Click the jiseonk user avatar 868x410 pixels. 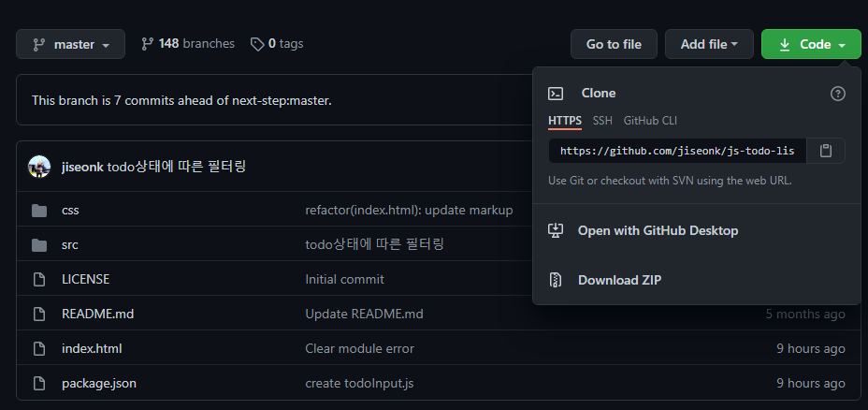(39, 167)
